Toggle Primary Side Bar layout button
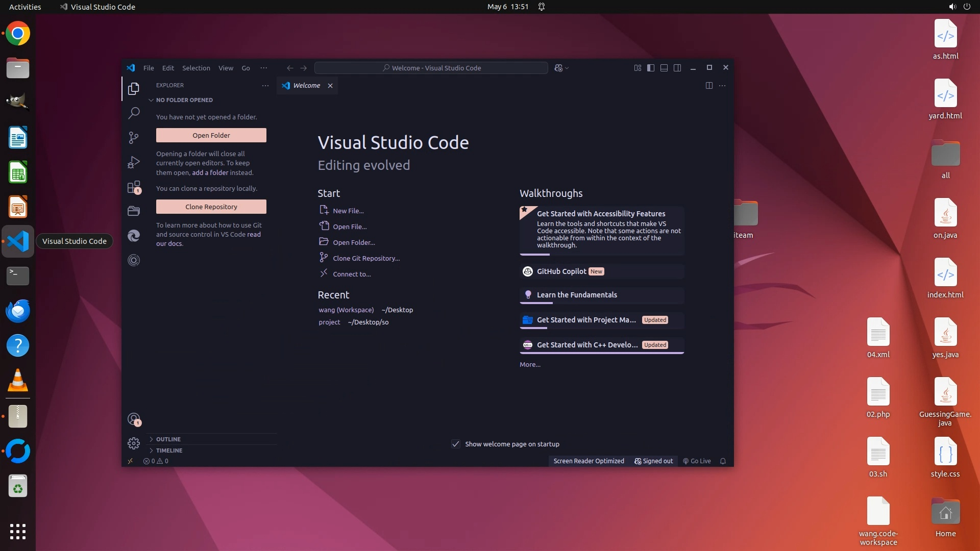 [651, 68]
